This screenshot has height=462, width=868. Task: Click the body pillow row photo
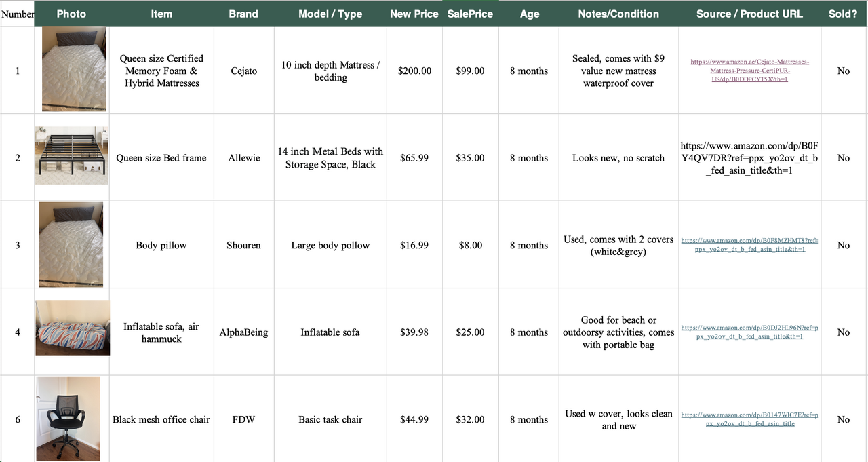click(x=71, y=244)
